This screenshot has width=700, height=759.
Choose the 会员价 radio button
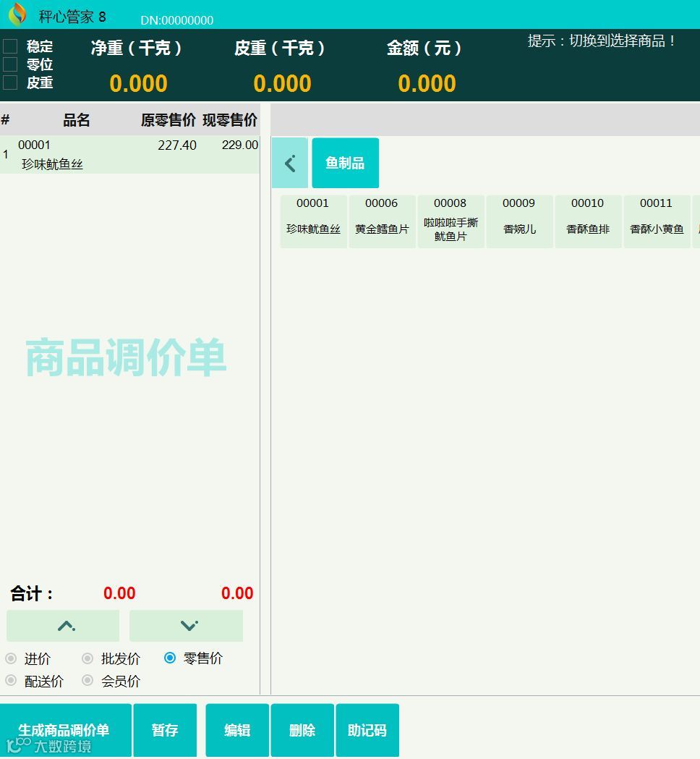coord(88,680)
